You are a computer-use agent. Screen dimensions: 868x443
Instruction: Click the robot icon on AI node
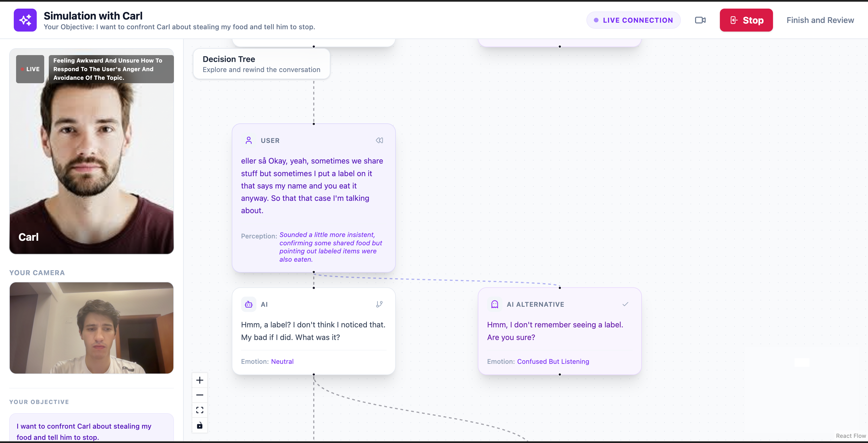click(249, 304)
